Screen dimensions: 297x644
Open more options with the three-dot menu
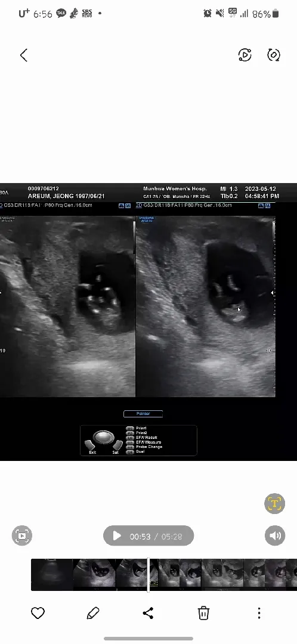(259, 613)
